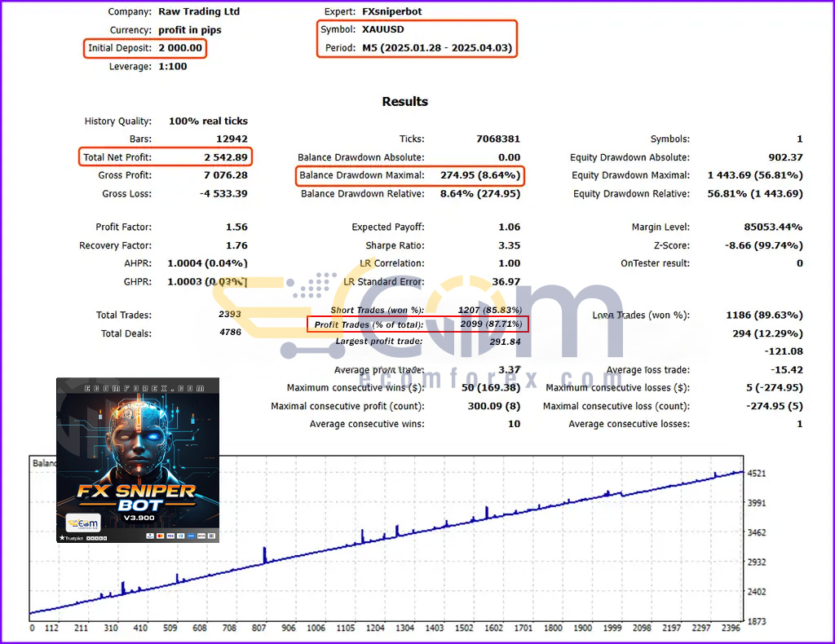Image resolution: width=835 pixels, height=644 pixels.
Task: Click Largest profit trade value 291.84
Action: [505, 342]
